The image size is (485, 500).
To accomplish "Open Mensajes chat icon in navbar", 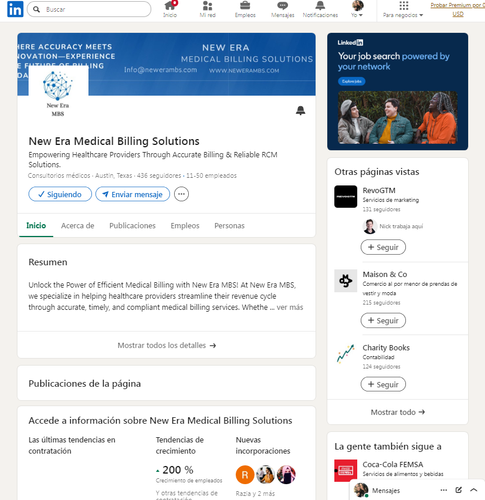I will [x=282, y=9].
